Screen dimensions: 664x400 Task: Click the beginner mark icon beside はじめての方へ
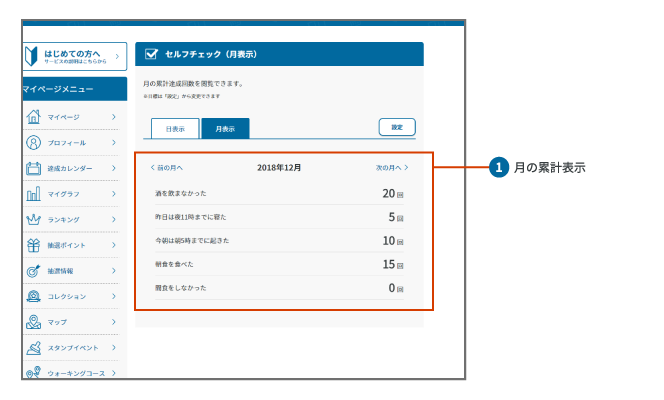(31, 56)
